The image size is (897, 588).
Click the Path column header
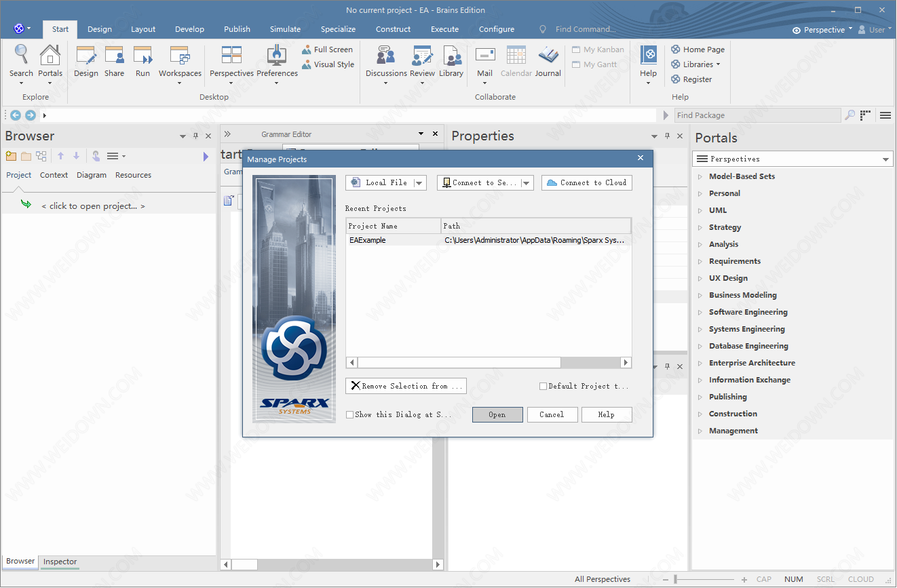[x=536, y=226]
